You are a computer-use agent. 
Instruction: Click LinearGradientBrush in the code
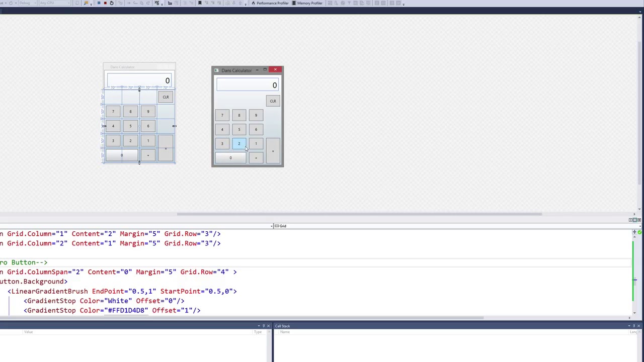tap(49, 291)
